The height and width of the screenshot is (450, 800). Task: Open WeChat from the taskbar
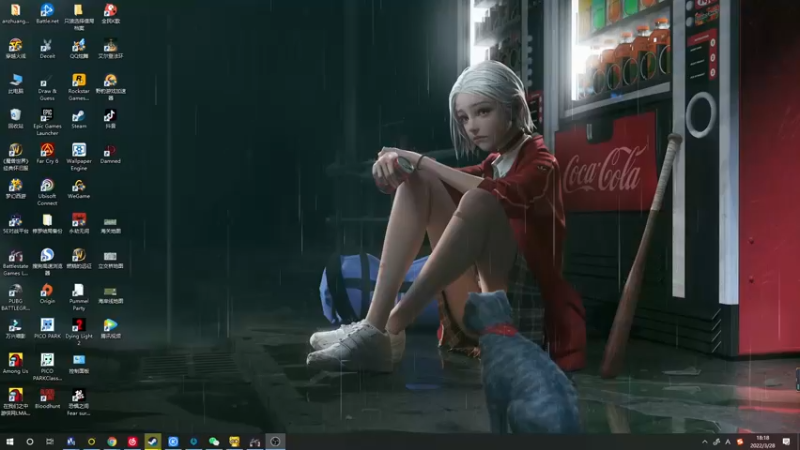pyautogui.click(x=214, y=441)
